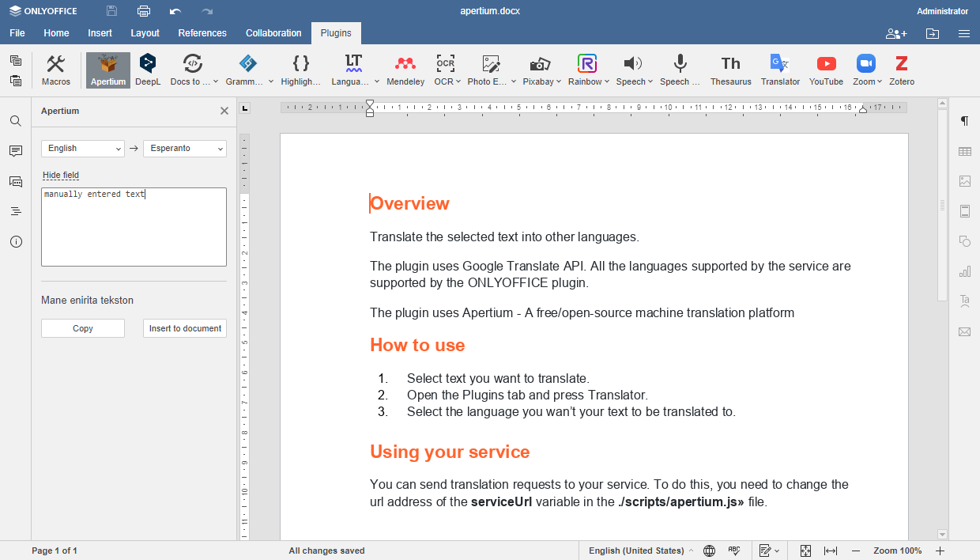980x560 pixels.
Task: Open table settings in right sidebar
Action: click(x=964, y=151)
